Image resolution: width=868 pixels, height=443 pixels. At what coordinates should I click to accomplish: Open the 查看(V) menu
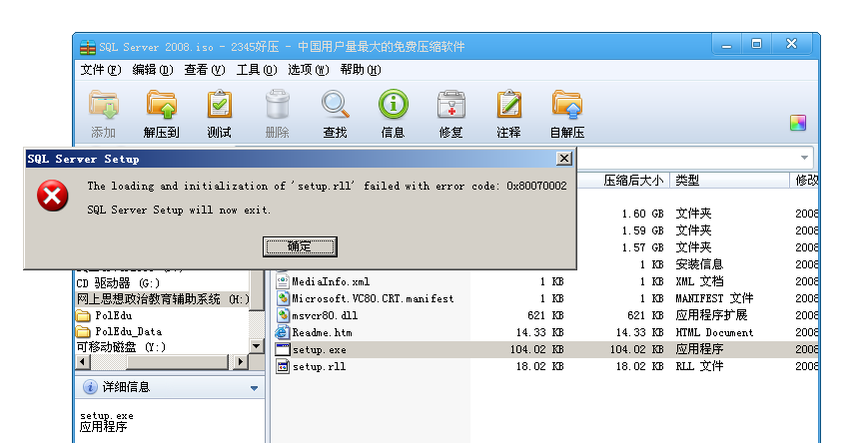[x=205, y=70]
